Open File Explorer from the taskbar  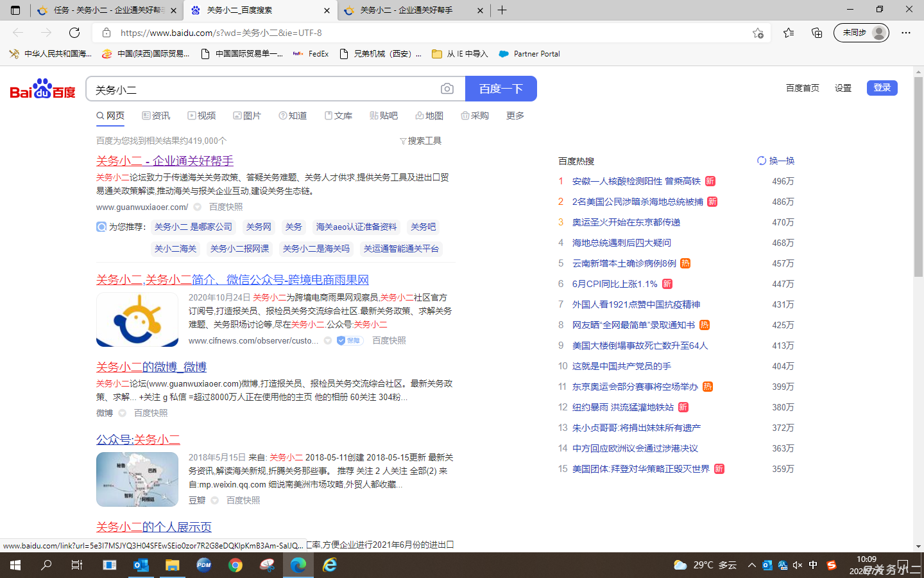pos(172,565)
